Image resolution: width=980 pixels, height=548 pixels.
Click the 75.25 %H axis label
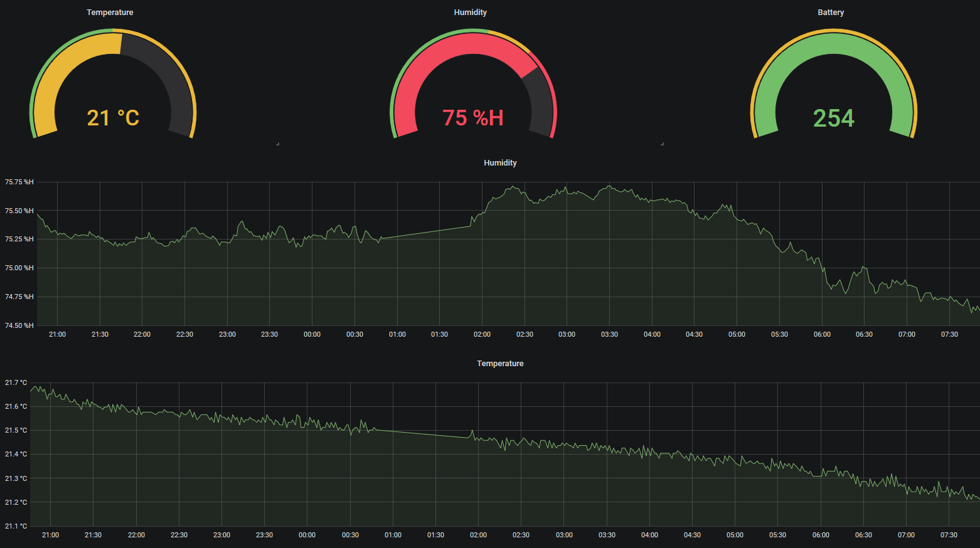(x=19, y=239)
